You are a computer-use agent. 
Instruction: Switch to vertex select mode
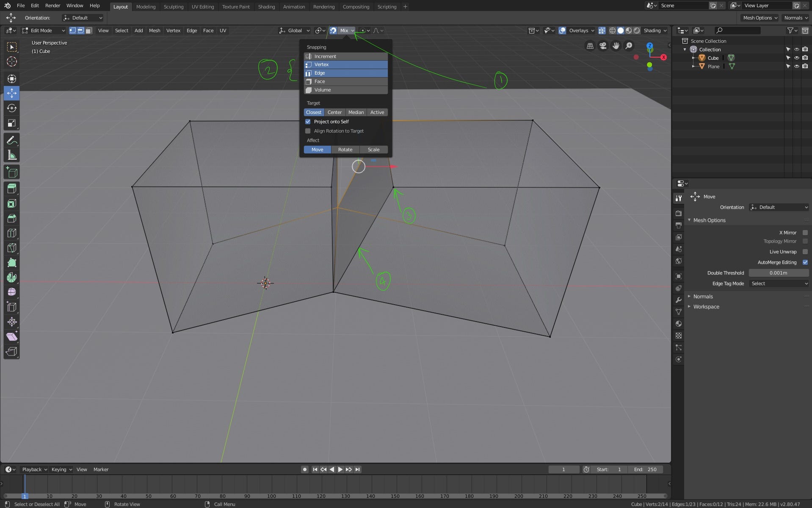click(73, 31)
